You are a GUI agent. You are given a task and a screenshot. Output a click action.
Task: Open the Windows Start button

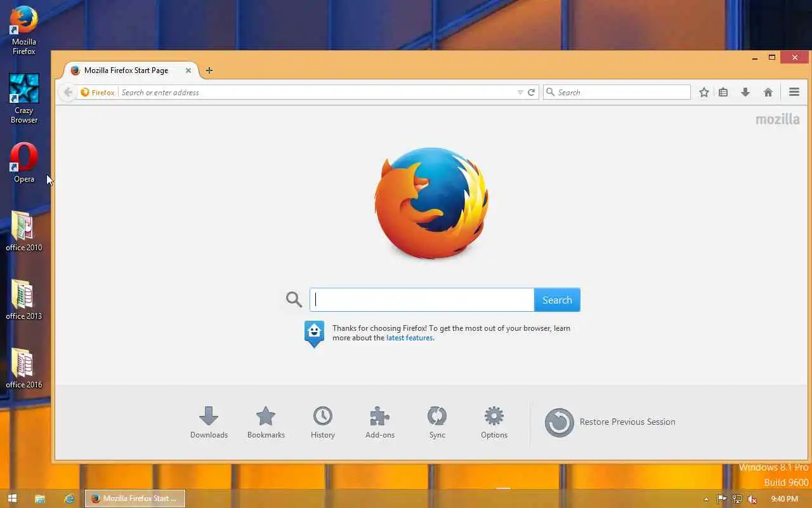click(x=12, y=498)
